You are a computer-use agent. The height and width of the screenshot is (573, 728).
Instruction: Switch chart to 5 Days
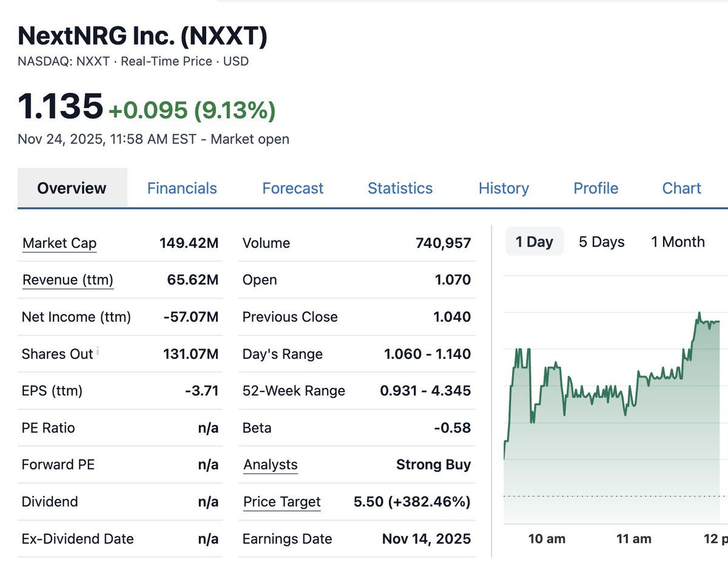[601, 242]
